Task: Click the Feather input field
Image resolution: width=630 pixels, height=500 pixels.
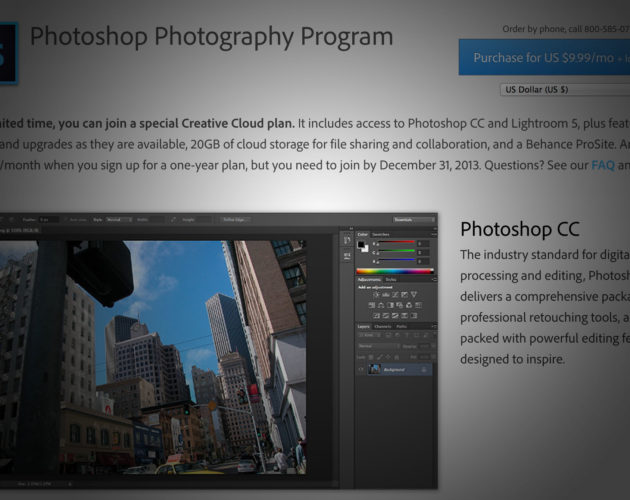Action: (49, 219)
